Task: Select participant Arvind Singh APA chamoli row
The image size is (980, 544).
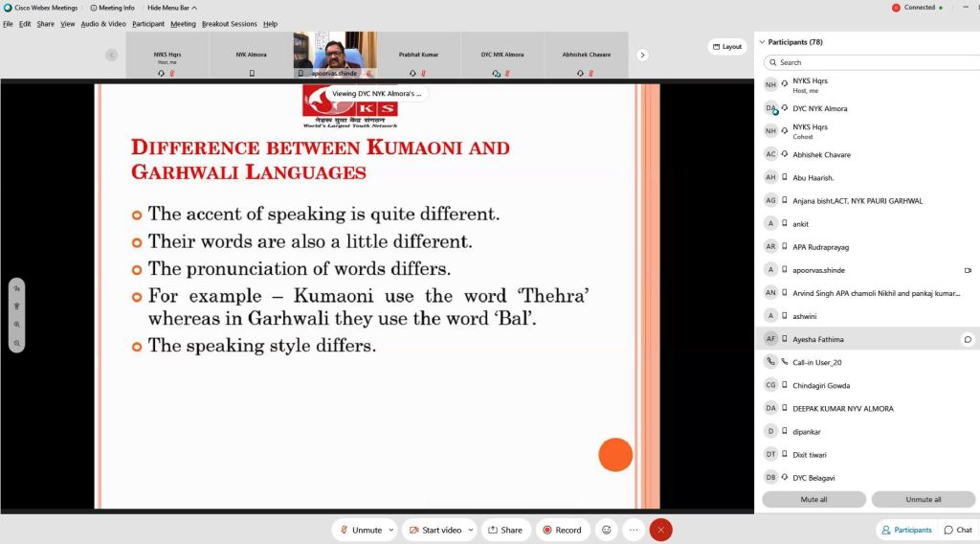Action: point(867,293)
